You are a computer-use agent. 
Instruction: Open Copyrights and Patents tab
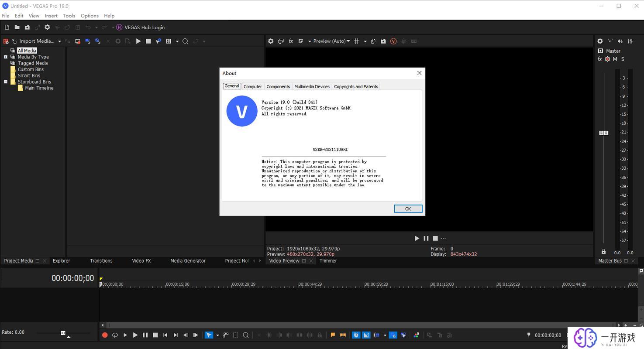[356, 86]
